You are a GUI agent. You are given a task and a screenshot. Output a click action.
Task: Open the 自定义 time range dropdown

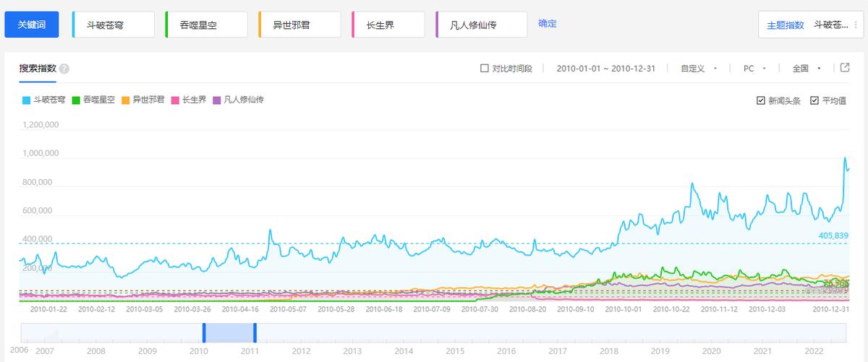point(698,69)
